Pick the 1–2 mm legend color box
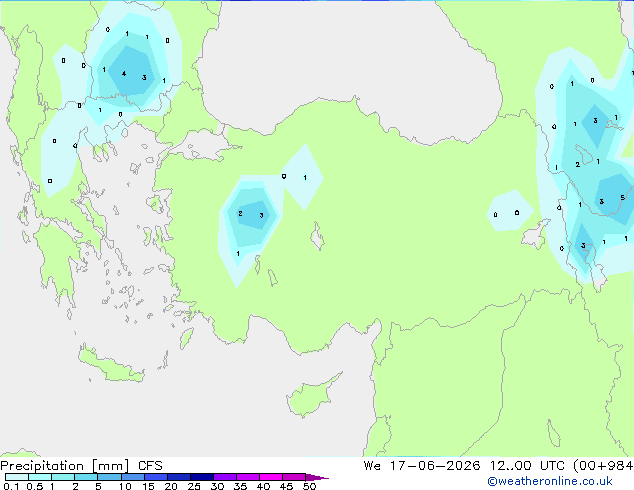The height and width of the screenshot is (490, 634). pos(63,477)
